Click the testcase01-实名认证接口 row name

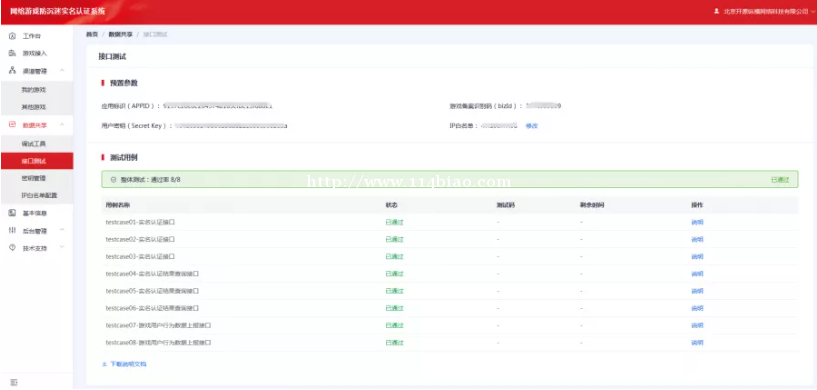[140, 222]
